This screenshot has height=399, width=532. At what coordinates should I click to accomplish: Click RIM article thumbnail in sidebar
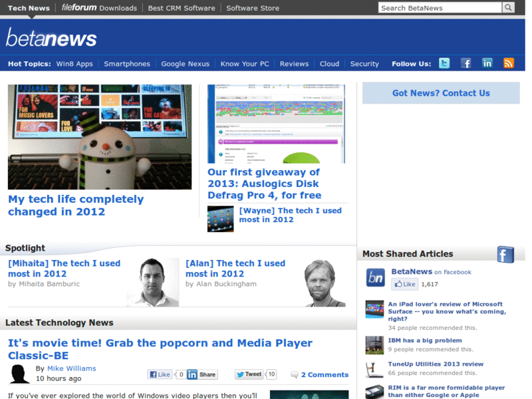(374, 392)
